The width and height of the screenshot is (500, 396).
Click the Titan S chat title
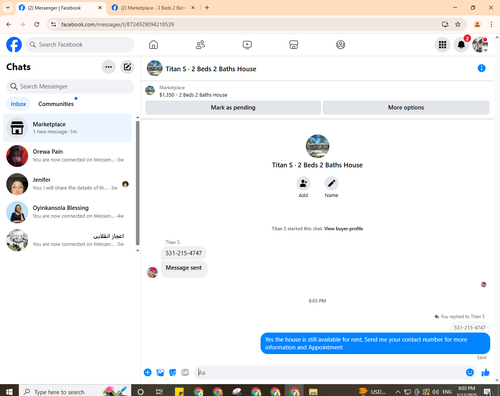tap(211, 69)
